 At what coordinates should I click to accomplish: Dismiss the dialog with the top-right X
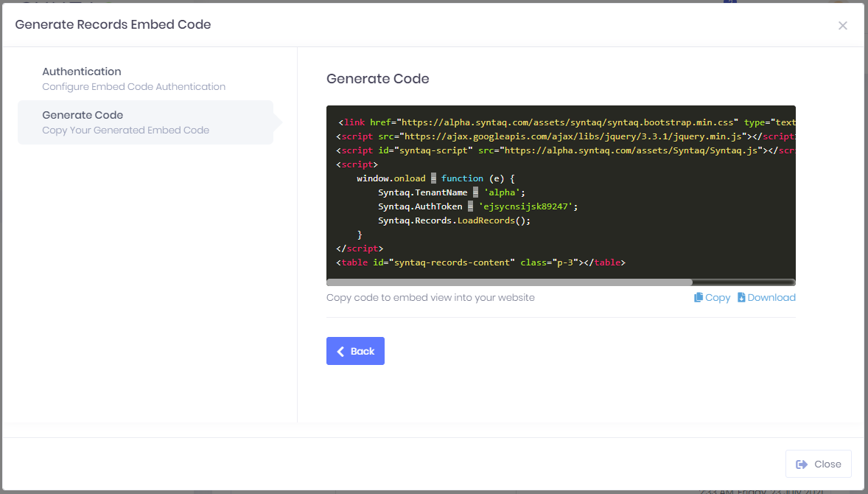[842, 26]
